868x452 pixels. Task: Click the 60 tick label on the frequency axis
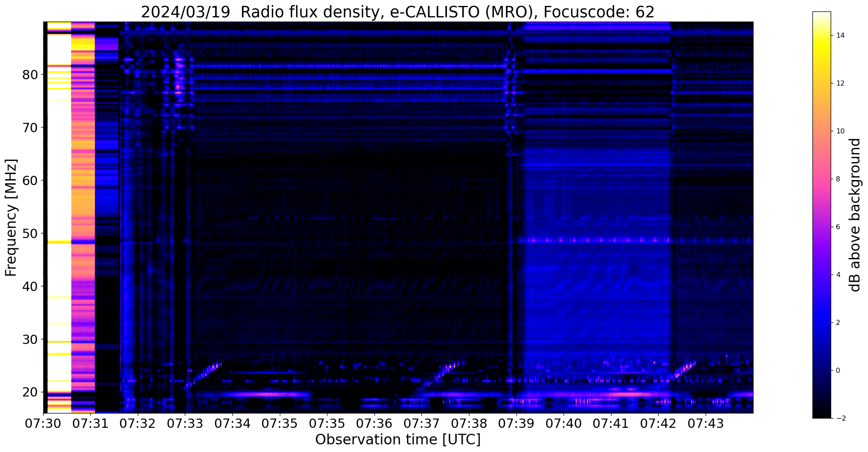click(30, 180)
